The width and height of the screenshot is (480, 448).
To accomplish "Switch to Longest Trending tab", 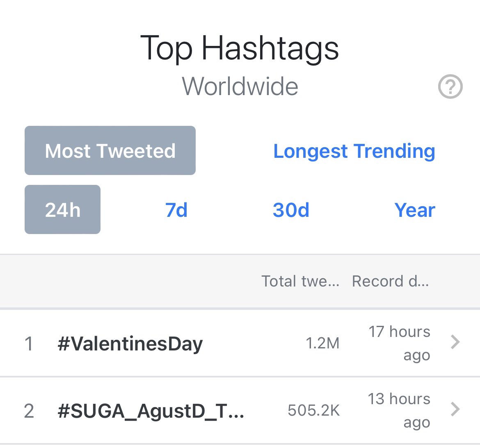I will click(354, 151).
